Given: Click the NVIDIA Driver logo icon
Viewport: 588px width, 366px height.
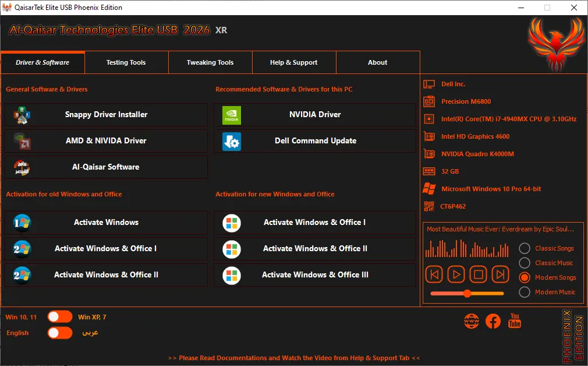Looking at the screenshot, I should [x=232, y=115].
